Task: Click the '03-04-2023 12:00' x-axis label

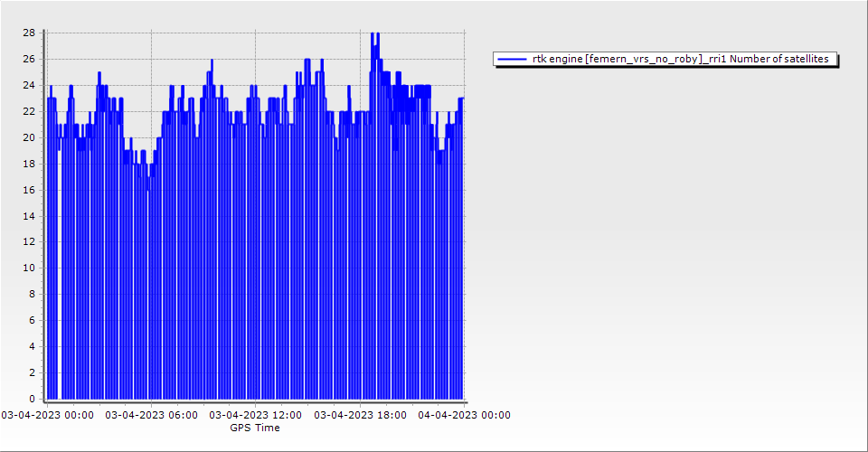Action: pos(255,416)
